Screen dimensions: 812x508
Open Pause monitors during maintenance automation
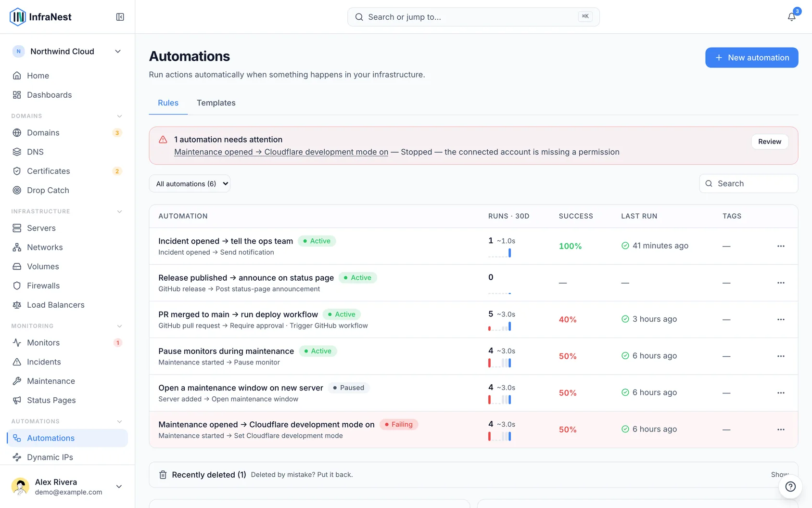[x=226, y=351]
